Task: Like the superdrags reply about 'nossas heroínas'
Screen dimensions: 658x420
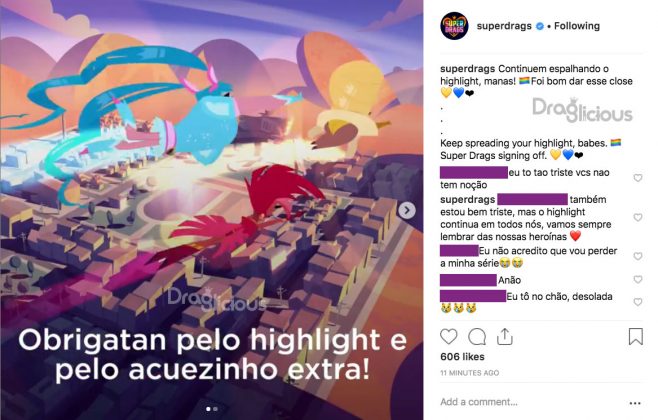Action: click(638, 217)
